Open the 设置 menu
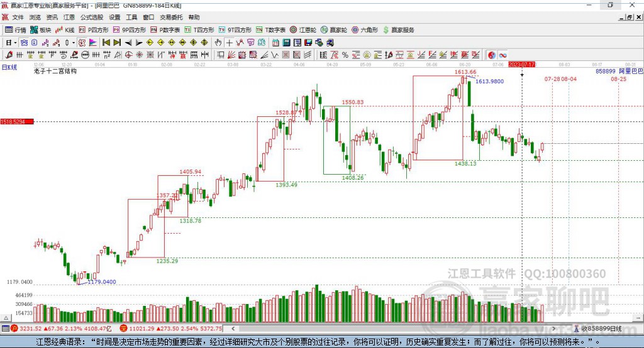This screenshot has height=348, width=644. pyautogui.click(x=114, y=17)
